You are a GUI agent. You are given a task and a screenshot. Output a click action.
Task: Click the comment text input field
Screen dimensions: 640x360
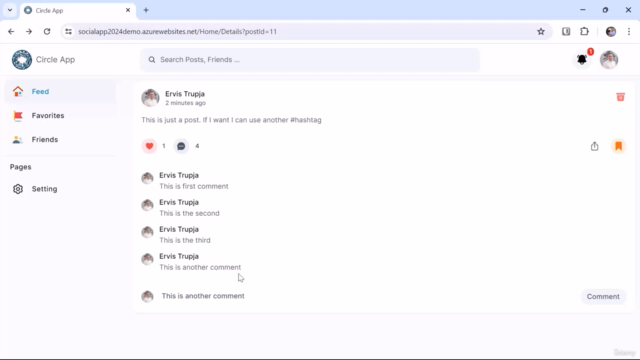tap(367, 296)
